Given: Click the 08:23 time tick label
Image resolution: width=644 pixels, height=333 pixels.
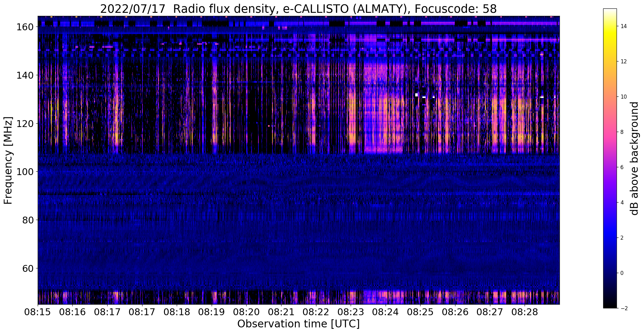Looking at the screenshot, I should (x=351, y=312).
